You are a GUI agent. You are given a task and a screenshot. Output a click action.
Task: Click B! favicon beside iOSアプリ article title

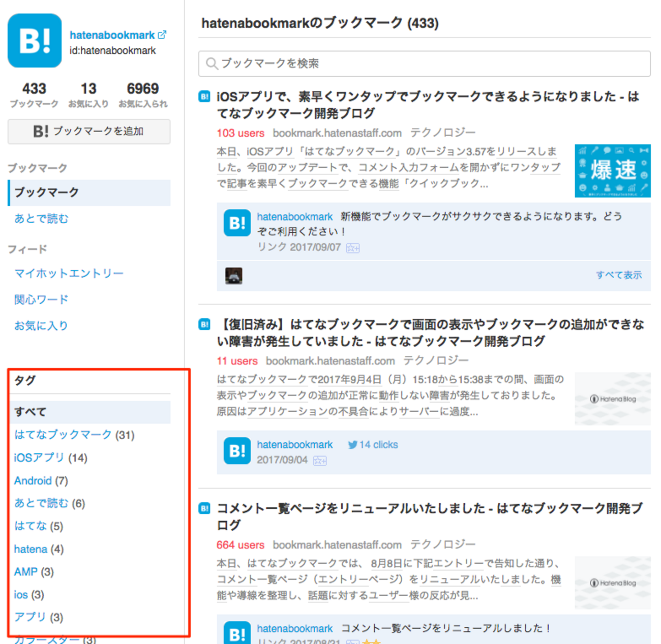(204, 97)
